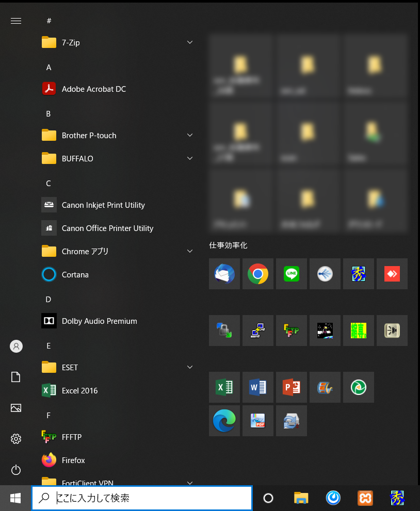Open Settings via the gear button
Image resolution: width=420 pixels, height=511 pixels.
(16, 439)
